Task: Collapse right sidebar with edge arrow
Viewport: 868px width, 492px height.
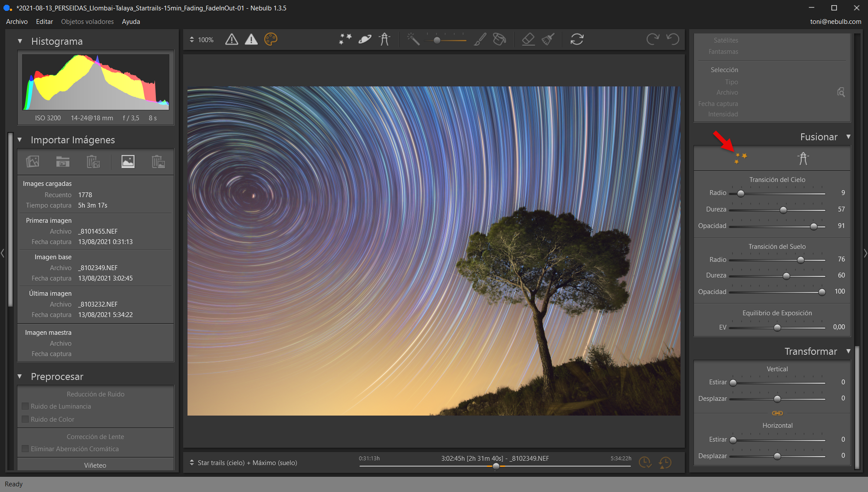Action: click(x=865, y=253)
